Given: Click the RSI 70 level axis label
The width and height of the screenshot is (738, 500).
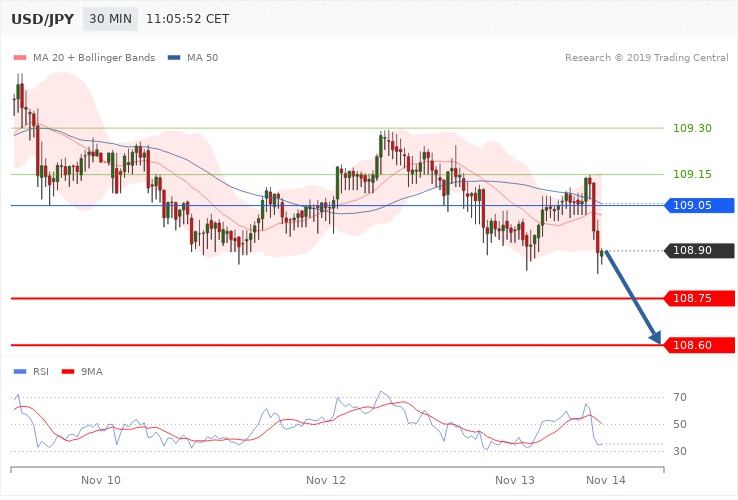Looking at the screenshot, I should 680,398.
